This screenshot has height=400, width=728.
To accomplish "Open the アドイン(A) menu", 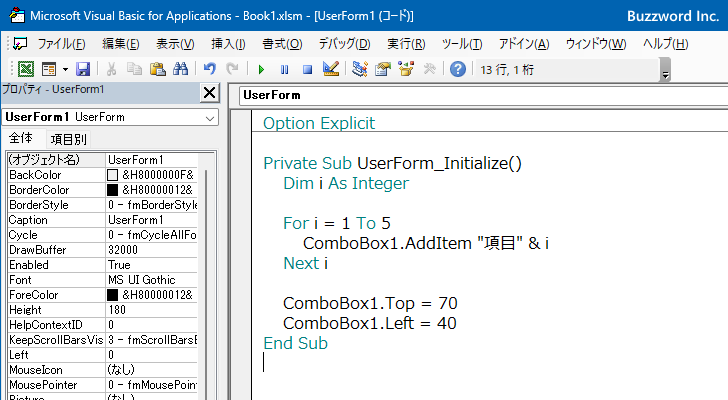I will tap(524, 44).
